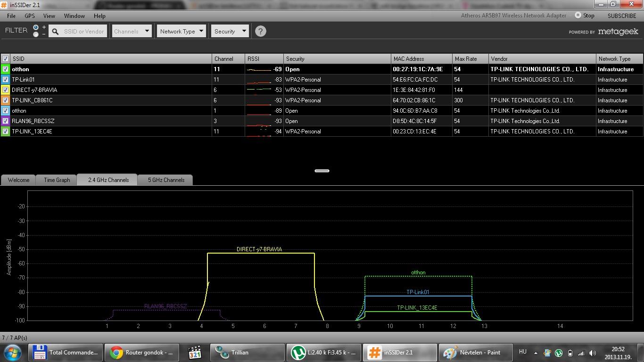Sort by the MAC Address column header
This screenshot has width=644, height=362.
[421, 59]
